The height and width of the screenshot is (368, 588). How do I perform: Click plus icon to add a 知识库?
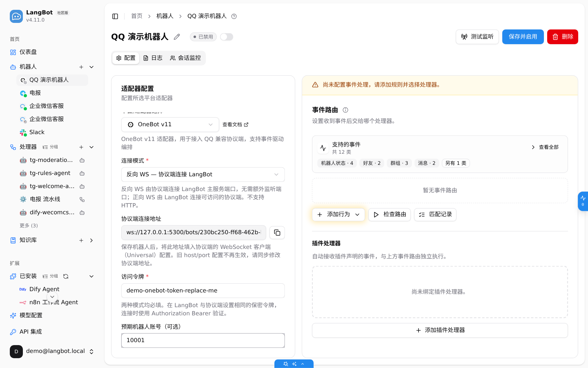81,240
